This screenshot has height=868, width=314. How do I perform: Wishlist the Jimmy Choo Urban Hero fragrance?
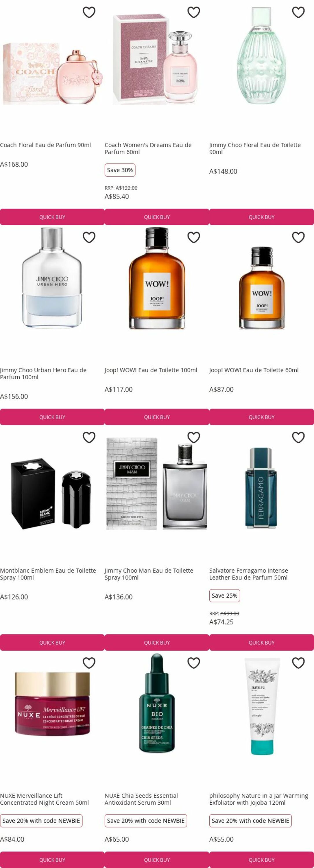89,238
